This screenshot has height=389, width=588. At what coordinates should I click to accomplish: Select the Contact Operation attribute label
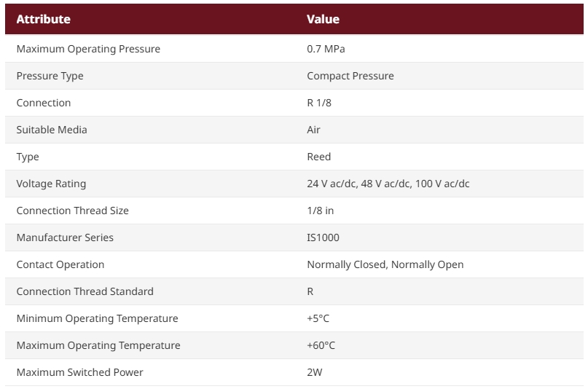[60, 264]
